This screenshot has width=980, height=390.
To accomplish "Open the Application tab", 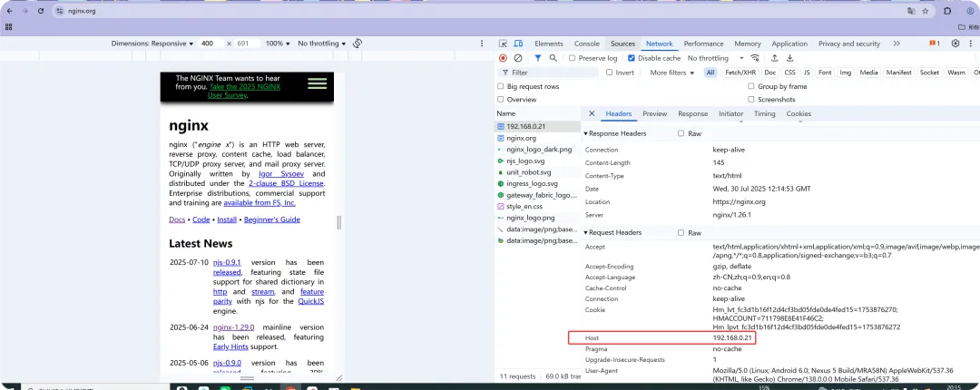I will (x=789, y=44).
